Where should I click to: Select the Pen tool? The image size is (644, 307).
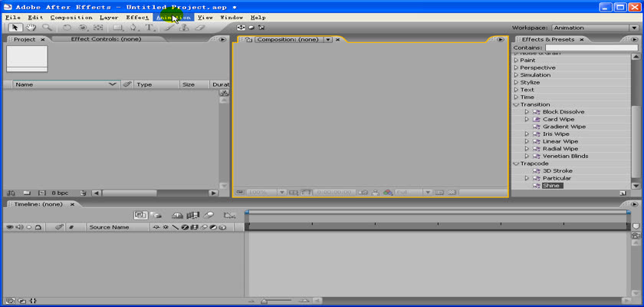tap(133, 28)
